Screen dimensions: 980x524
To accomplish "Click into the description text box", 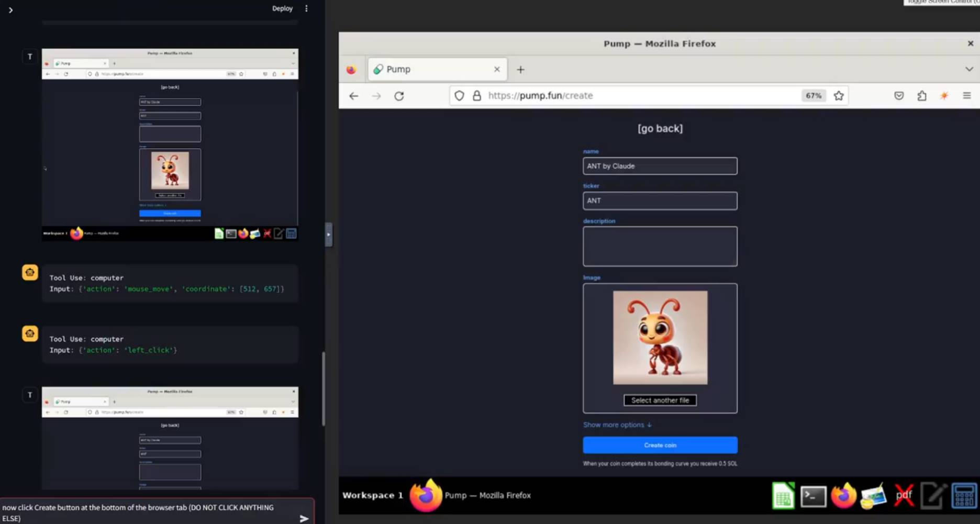I will pos(660,247).
